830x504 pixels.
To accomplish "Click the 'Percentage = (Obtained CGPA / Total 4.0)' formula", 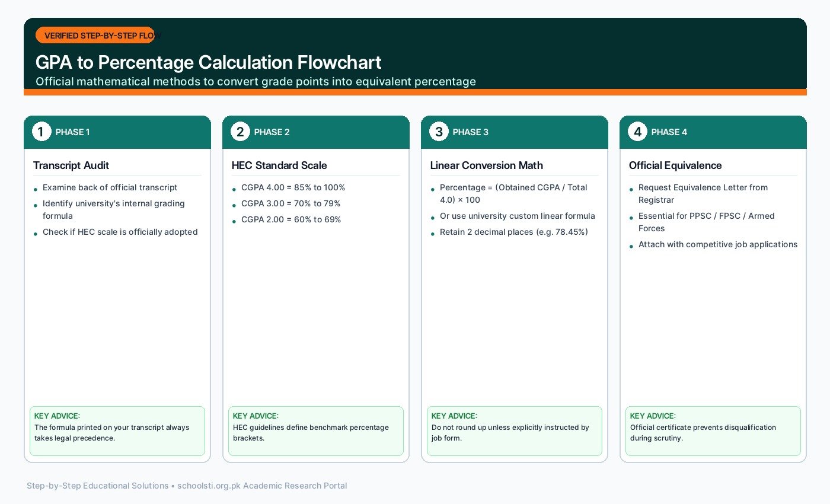I will (513, 193).
